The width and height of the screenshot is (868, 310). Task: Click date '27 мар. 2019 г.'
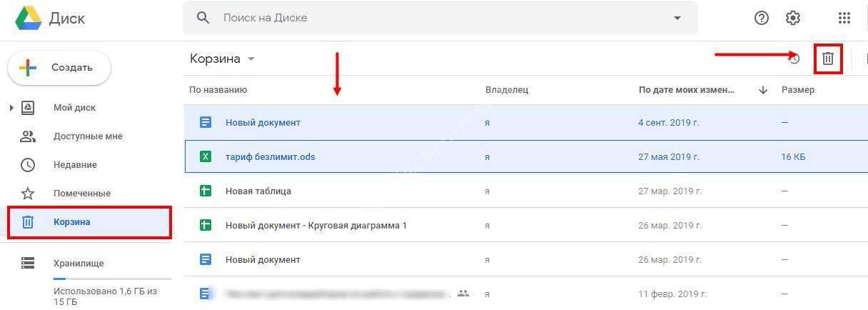[670, 191]
